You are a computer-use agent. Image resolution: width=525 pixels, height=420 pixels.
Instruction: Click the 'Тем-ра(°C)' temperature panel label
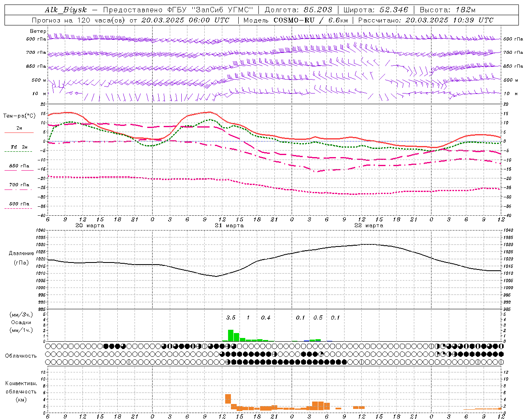coord(19,116)
